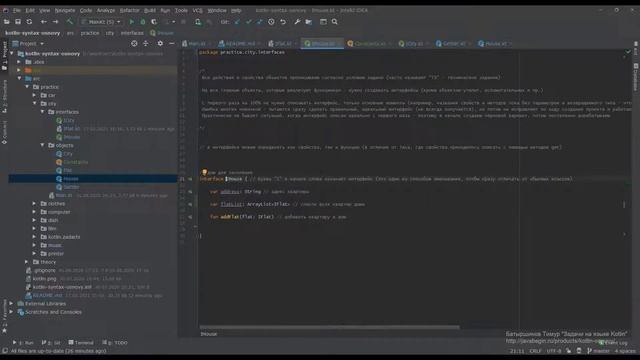Expand Scratches and Consoles node

(11, 312)
